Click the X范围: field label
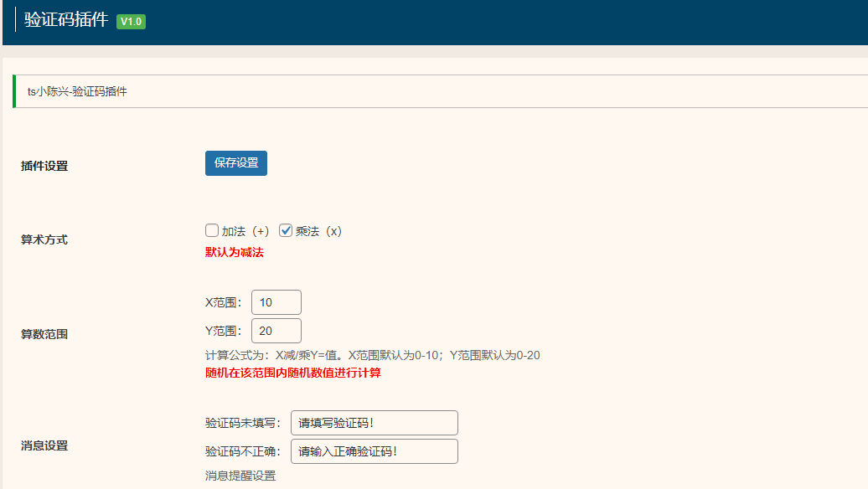This screenshot has height=489, width=868. (224, 302)
